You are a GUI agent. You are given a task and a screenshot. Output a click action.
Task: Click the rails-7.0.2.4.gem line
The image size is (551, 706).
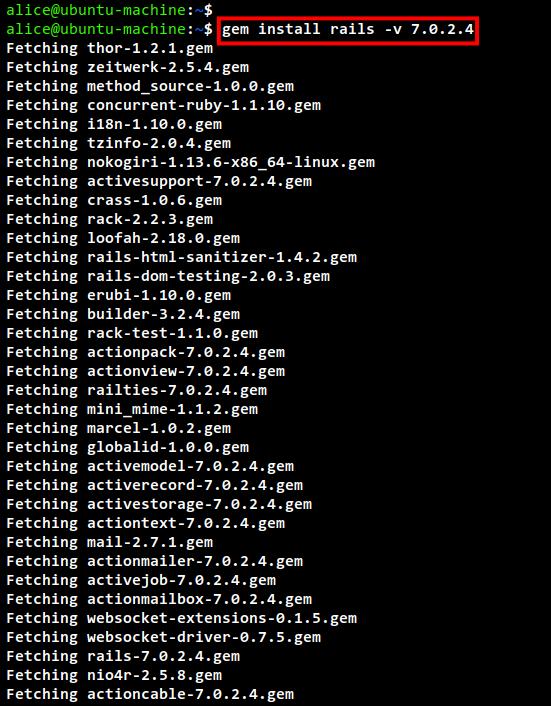[x=123, y=656]
